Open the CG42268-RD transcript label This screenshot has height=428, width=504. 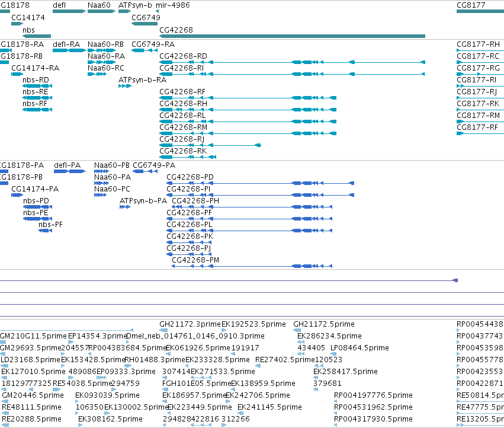(x=183, y=56)
